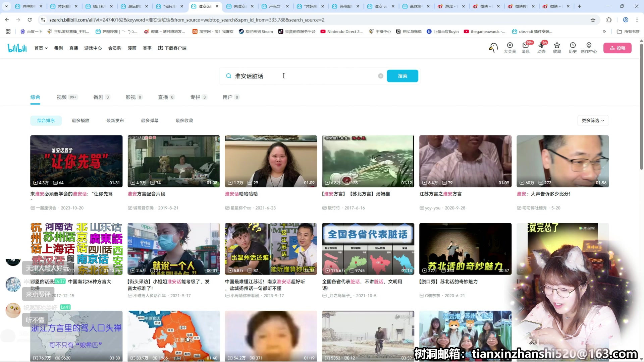Select the 番剧 tab
This screenshot has height=362, width=644.
(102, 97)
